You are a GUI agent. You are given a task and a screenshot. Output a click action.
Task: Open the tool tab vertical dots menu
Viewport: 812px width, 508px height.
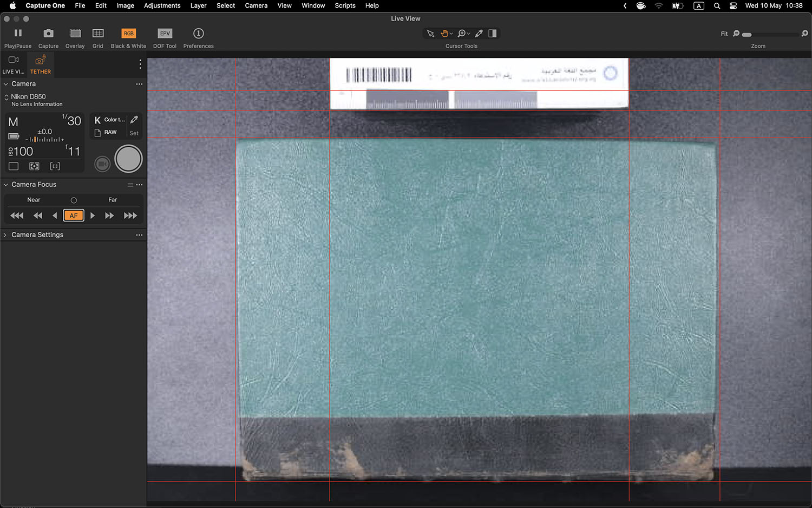point(140,64)
